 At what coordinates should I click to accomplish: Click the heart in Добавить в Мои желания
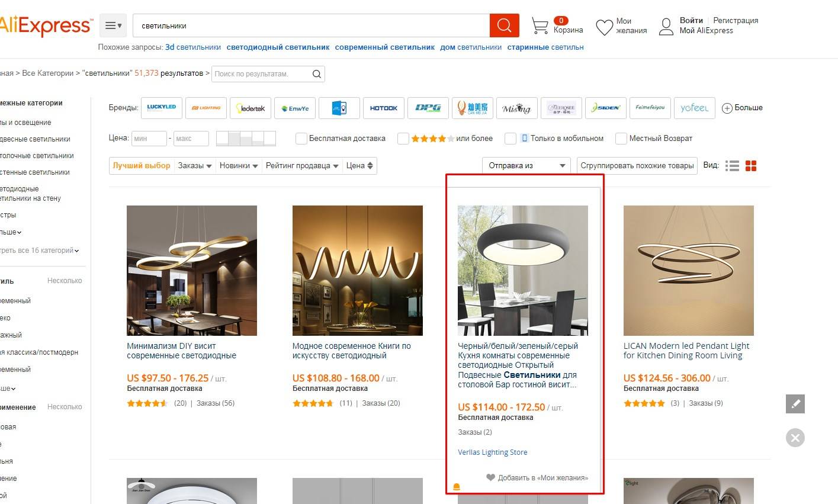point(490,477)
